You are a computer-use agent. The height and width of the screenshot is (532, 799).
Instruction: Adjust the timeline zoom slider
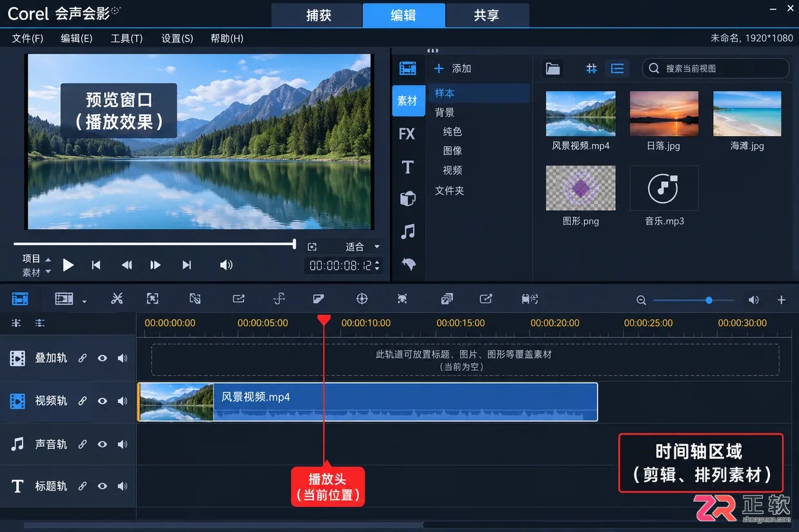coord(694,300)
